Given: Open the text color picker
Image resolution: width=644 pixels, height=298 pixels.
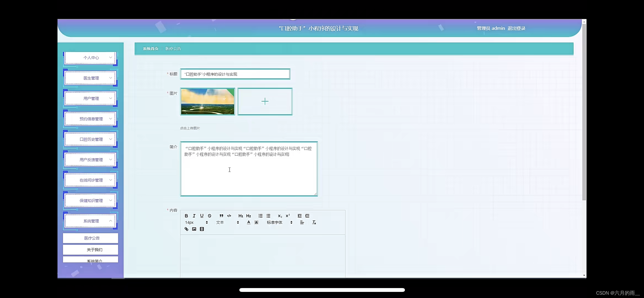Looking at the screenshot, I should (248, 222).
